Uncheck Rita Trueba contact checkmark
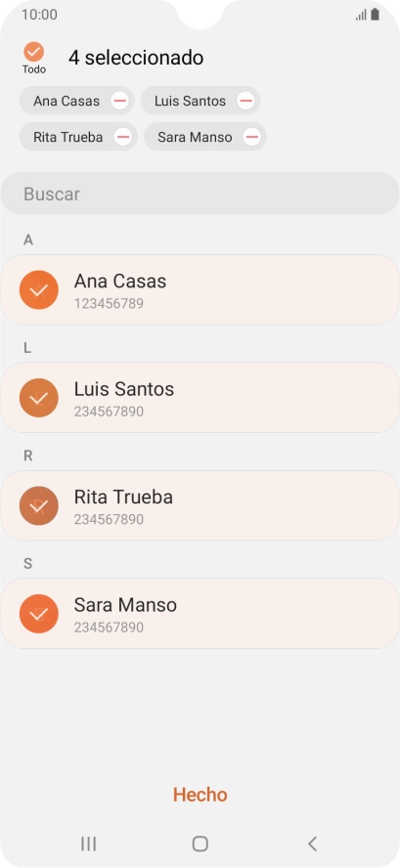 (x=39, y=505)
